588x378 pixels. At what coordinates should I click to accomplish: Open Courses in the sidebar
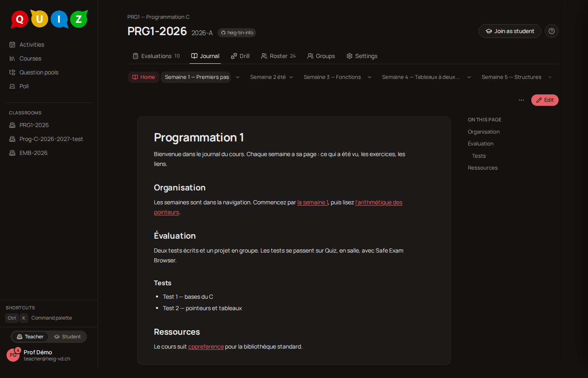49,58
